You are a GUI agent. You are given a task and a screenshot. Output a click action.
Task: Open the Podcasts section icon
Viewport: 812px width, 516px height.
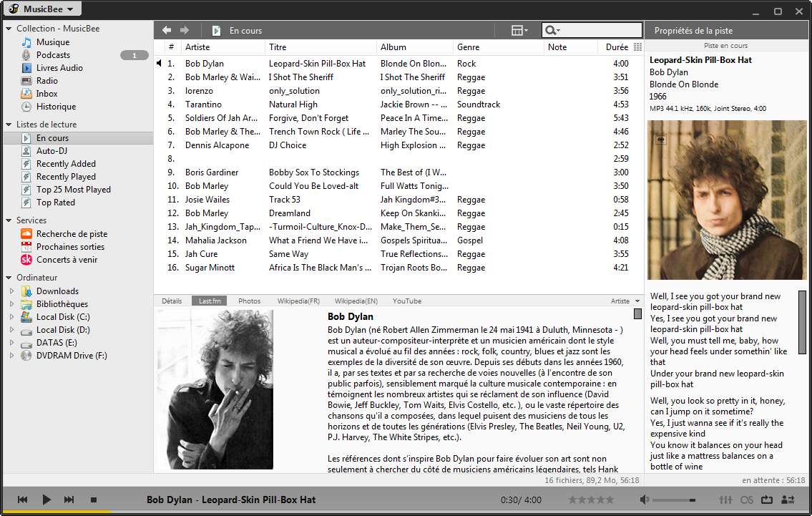click(26, 55)
